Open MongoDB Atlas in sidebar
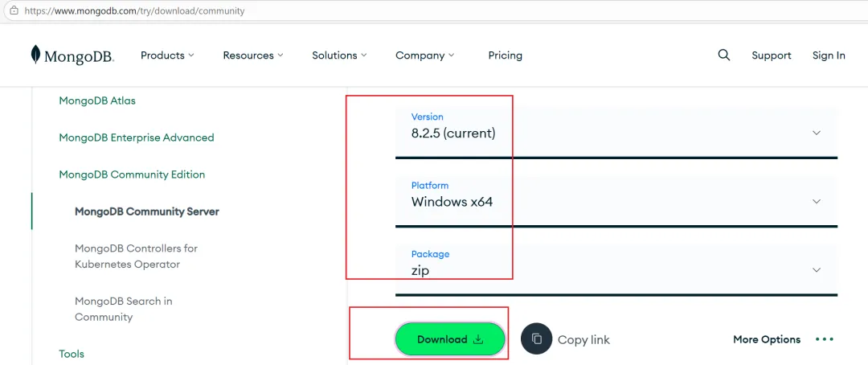This screenshot has height=365, width=868. pos(97,100)
